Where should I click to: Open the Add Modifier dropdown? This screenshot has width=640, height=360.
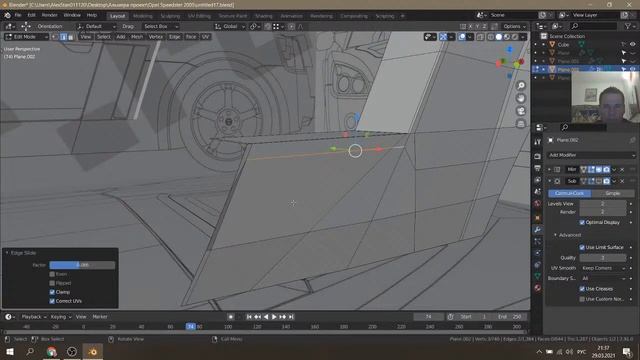click(x=591, y=155)
